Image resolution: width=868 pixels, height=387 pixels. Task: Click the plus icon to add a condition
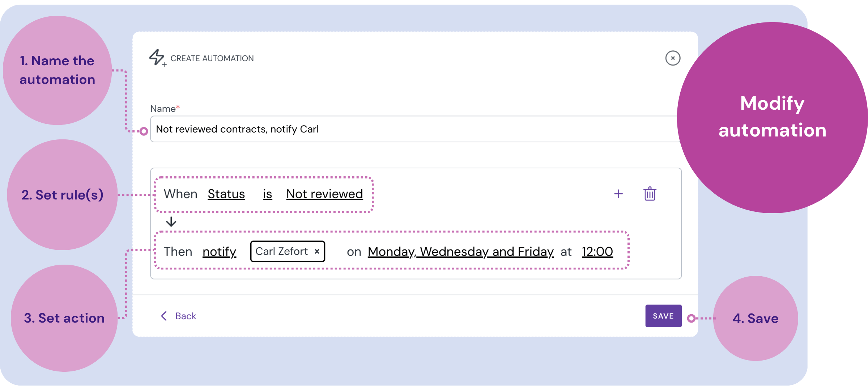(618, 194)
